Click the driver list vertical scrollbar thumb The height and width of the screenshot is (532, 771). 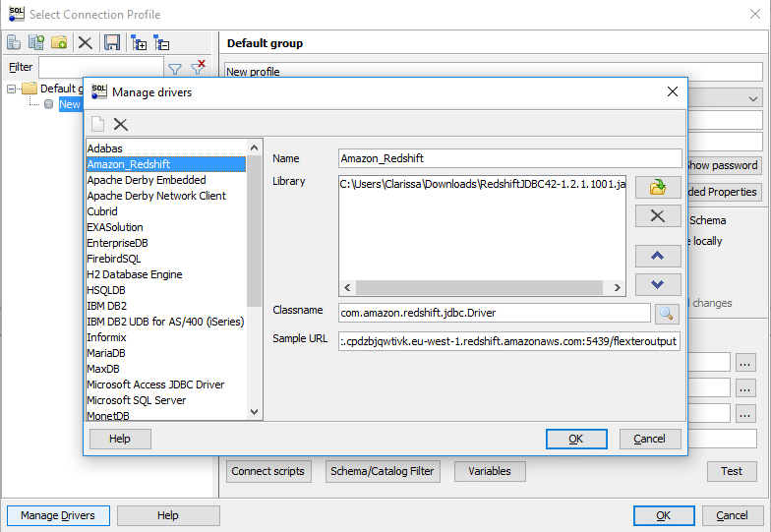(x=254, y=231)
